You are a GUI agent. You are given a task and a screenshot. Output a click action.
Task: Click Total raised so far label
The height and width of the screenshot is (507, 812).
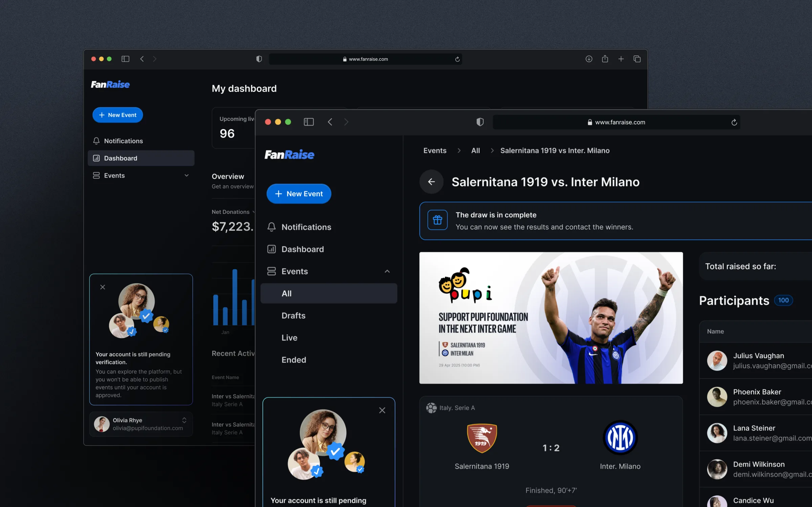tap(741, 266)
